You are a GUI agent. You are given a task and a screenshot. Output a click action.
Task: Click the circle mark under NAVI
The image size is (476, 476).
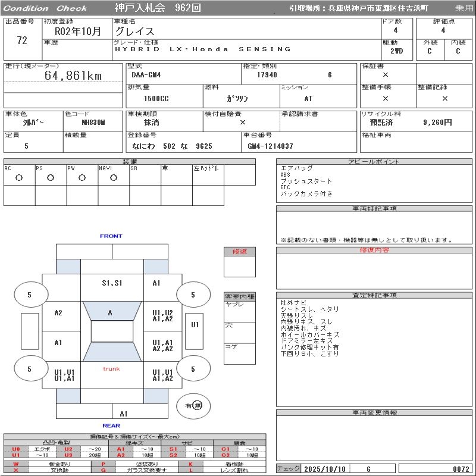tap(114, 177)
